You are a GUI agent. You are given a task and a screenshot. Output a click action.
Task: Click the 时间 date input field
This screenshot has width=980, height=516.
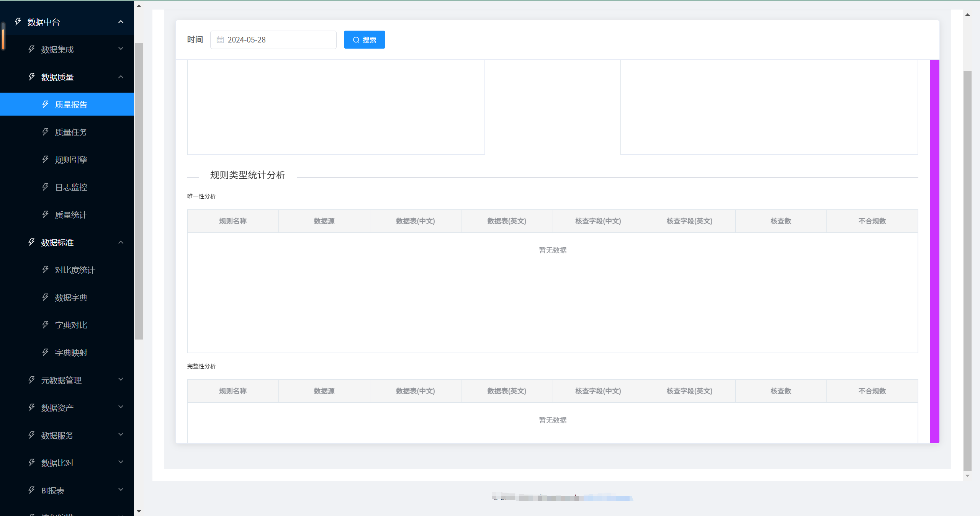[273, 40]
